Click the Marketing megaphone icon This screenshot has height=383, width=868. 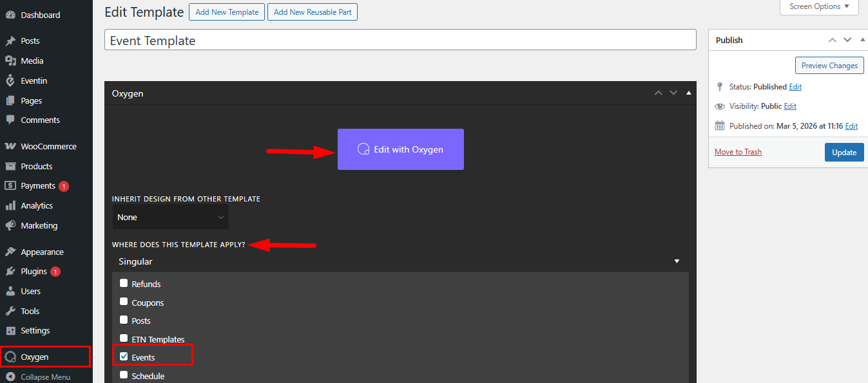pos(10,226)
